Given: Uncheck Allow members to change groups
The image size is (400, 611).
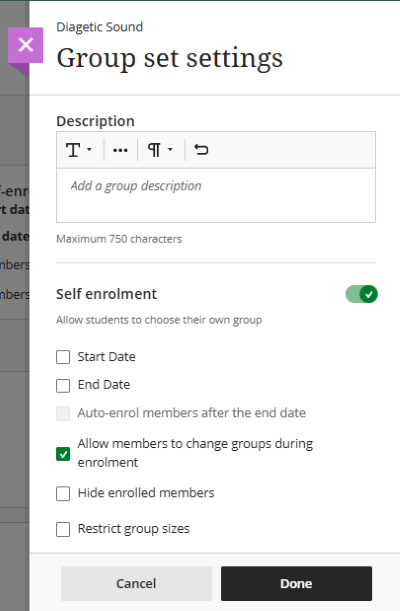Looking at the screenshot, I should point(63,454).
